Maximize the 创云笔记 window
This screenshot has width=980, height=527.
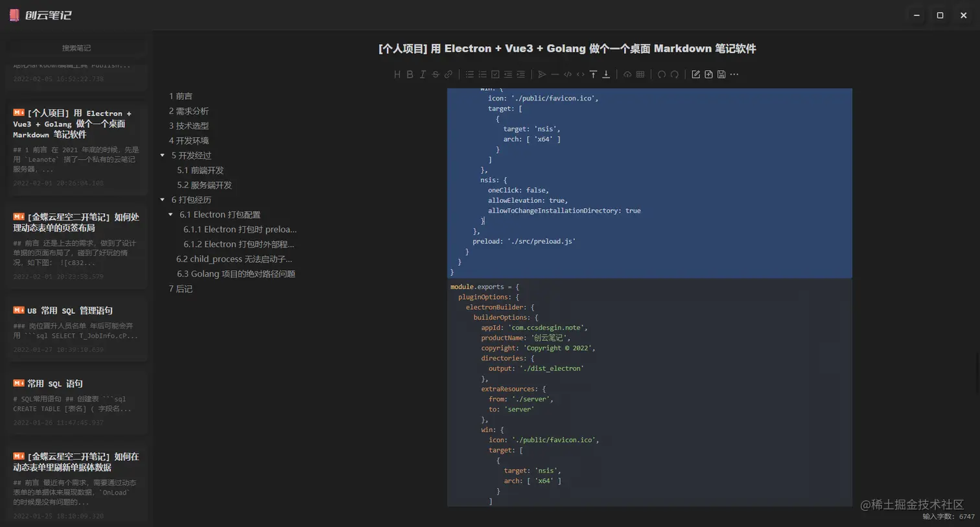(940, 15)
